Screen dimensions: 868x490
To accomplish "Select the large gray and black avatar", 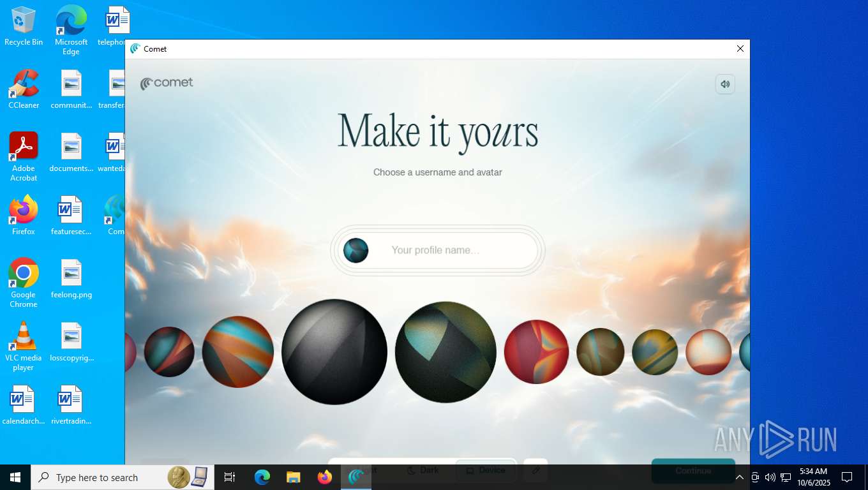I will click(x=334, y=352).
